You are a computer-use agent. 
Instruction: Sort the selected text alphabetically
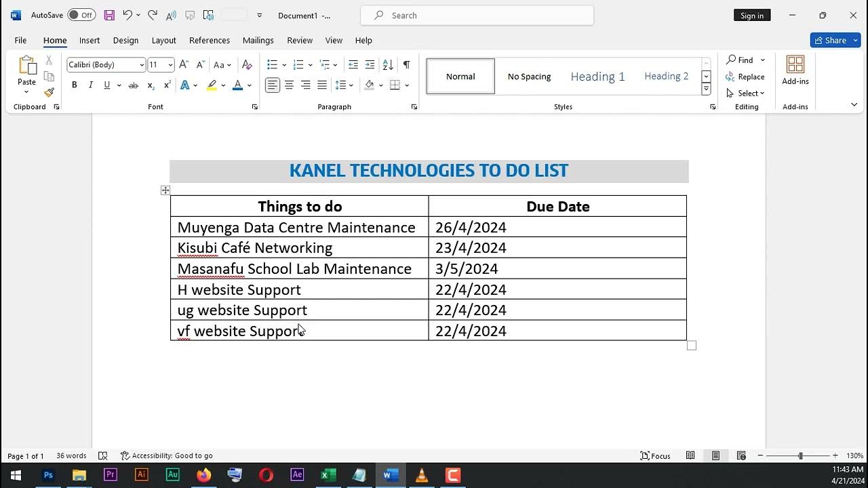pos(388,65)
